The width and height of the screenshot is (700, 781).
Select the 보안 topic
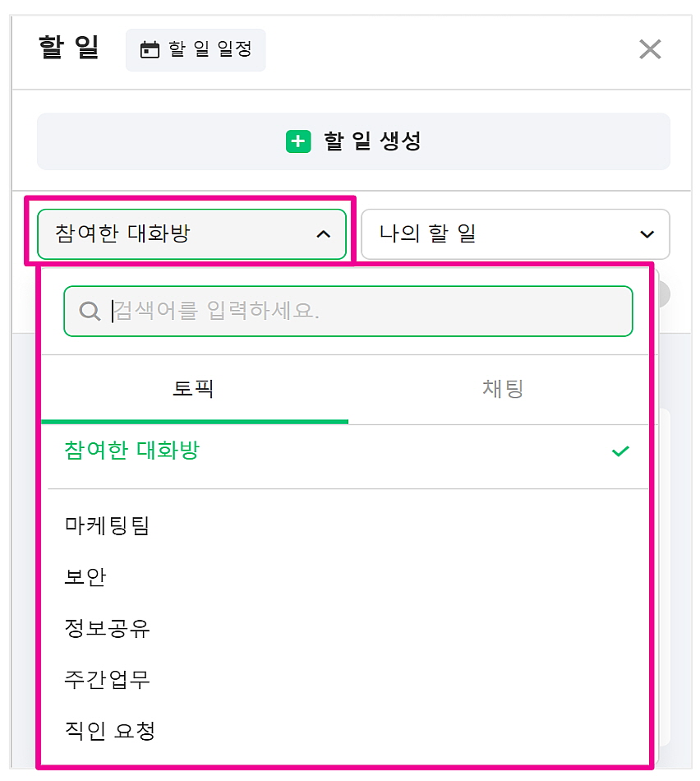pyautogui.click(x=85, y=577)
